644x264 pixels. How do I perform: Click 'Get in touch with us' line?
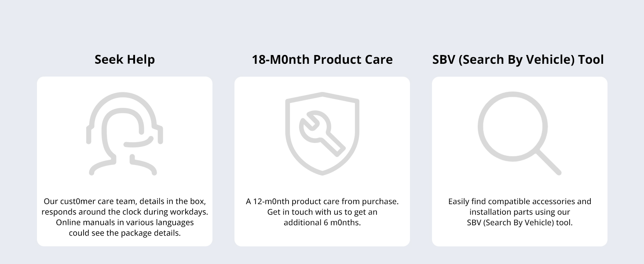[x=322, y=212]
